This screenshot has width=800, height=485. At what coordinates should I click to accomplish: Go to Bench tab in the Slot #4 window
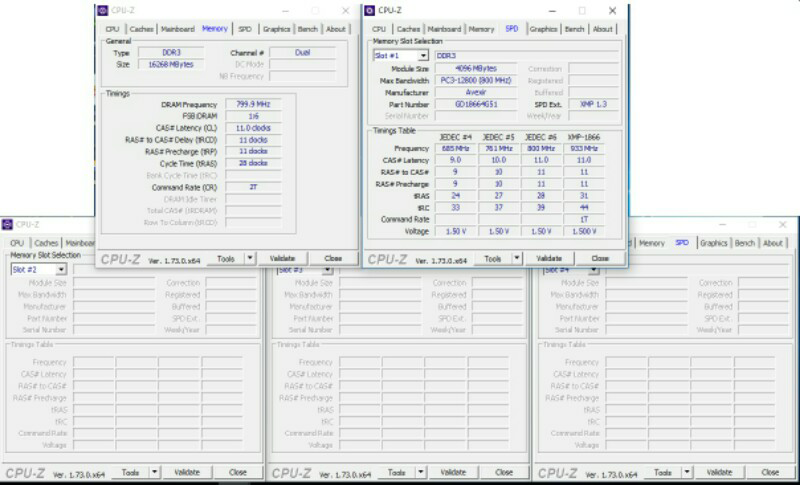tap(744, 243)
